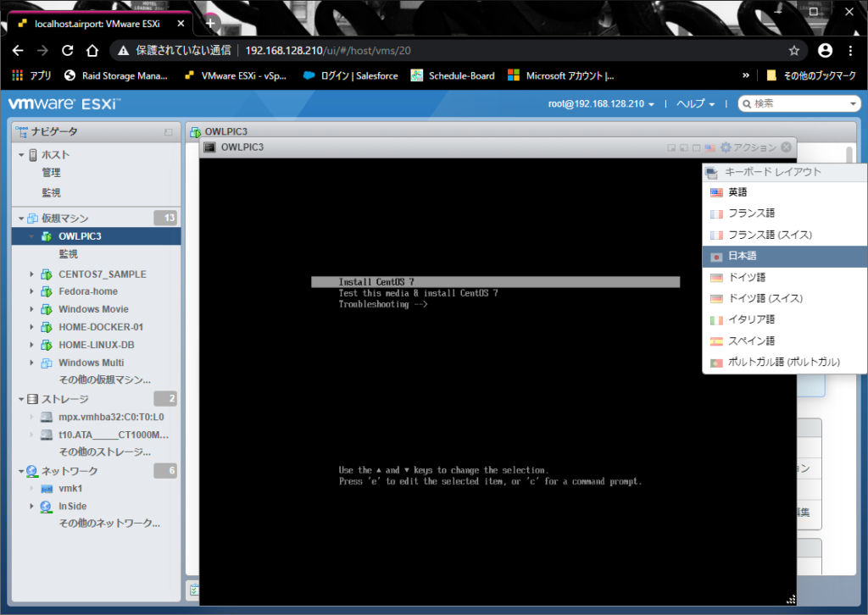This screenshot has width=868, height=615.
Task: Select 日本語 keyboard layout
Action: [x=784, y=256]
